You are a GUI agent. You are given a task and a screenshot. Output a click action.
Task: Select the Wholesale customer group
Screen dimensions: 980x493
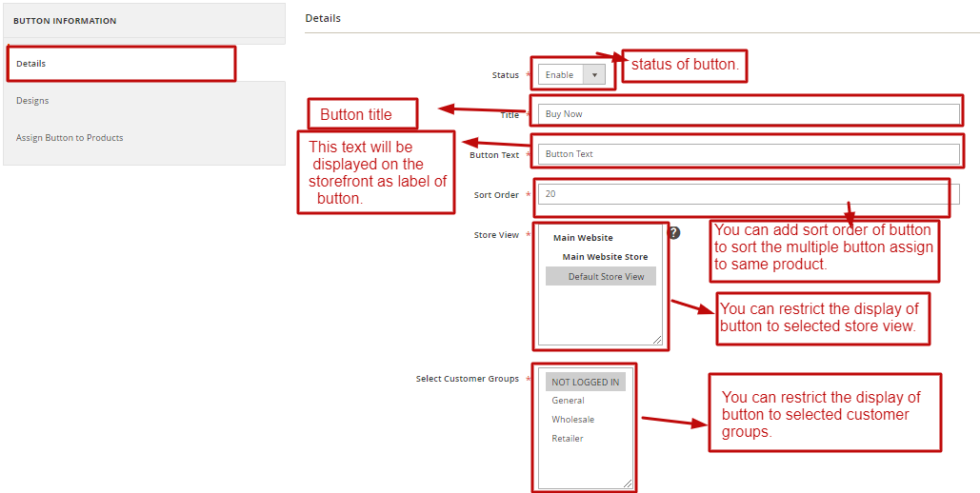[x=572, y=420]
